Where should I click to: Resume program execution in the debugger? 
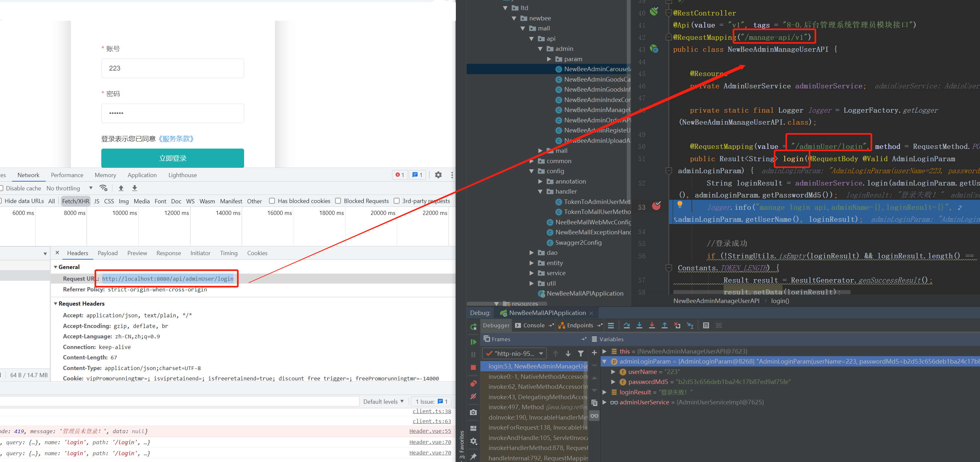[473, 341]
